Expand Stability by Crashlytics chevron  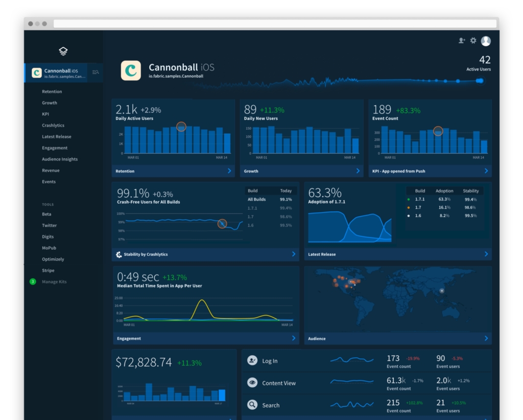click(294, 254)
